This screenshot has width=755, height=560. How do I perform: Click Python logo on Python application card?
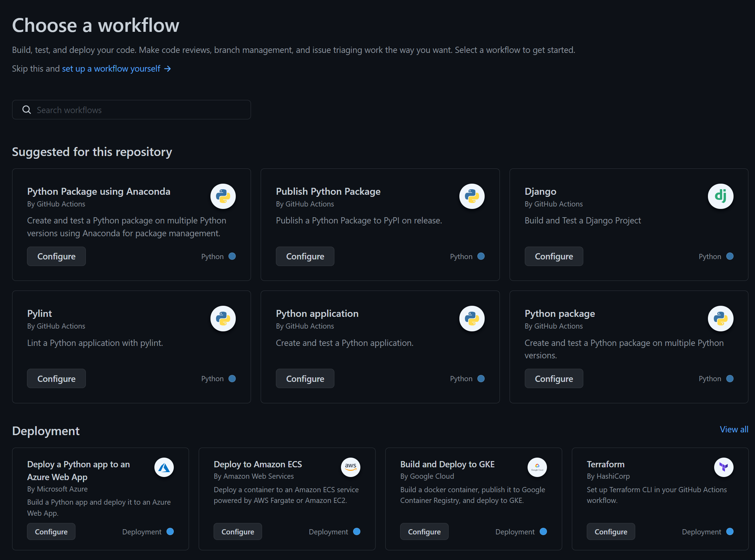pyautogui.click(x=472, y=318)
